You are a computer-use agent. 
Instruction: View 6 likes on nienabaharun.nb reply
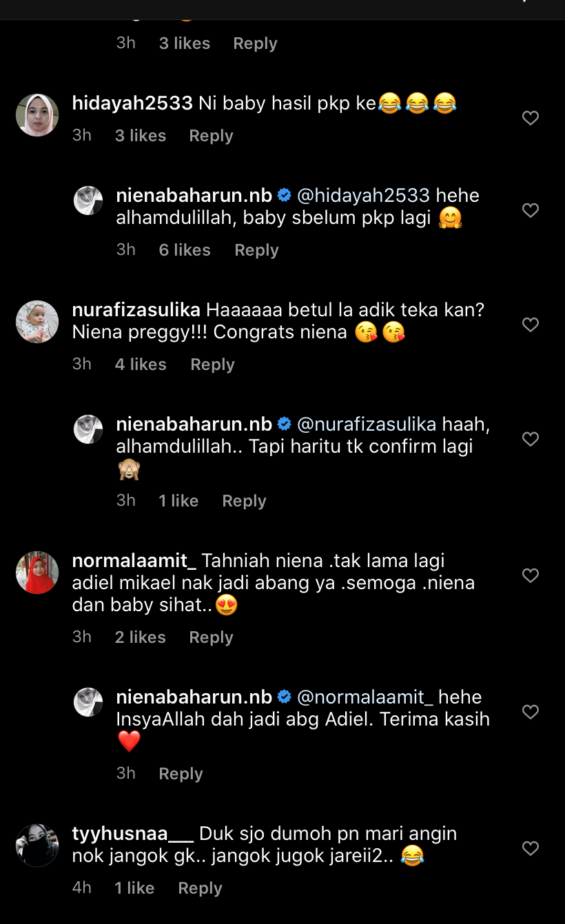pyautogui.click(x=185, y=250)
